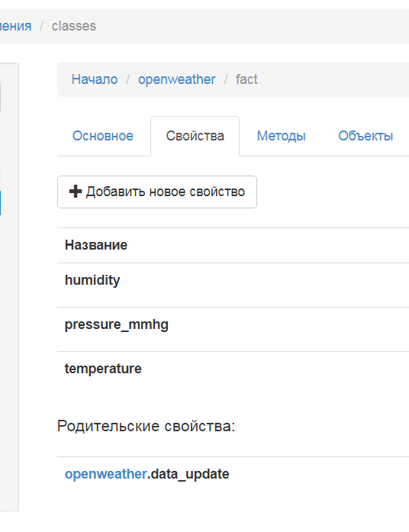Click the data_update parent property text
This screenshot has width=409, height=532.
tap(188, 474)
